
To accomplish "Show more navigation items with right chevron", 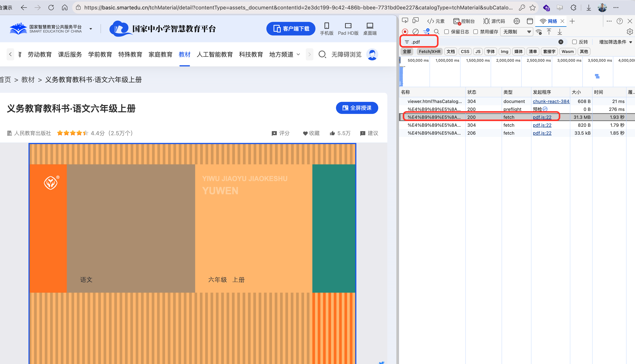I will 309,54.
